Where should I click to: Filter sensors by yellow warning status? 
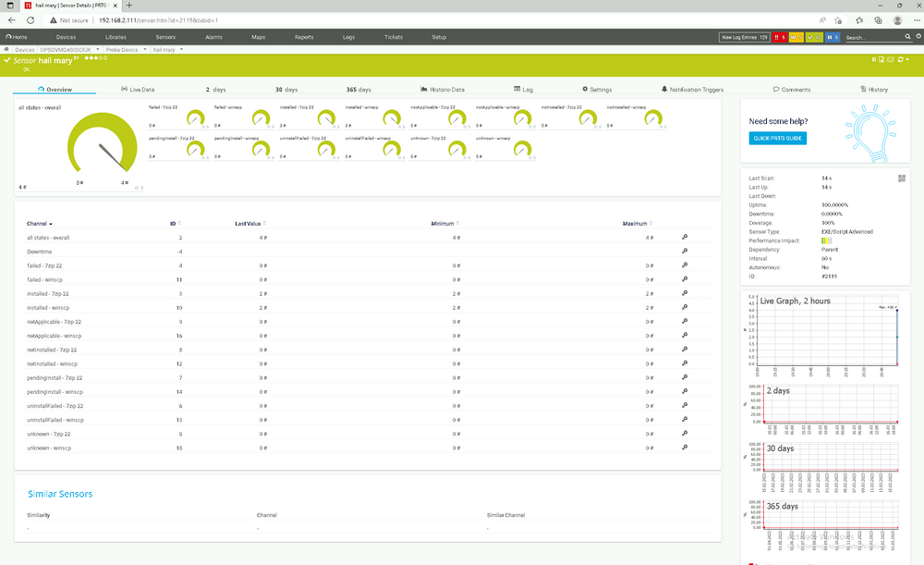coord(796,38)
